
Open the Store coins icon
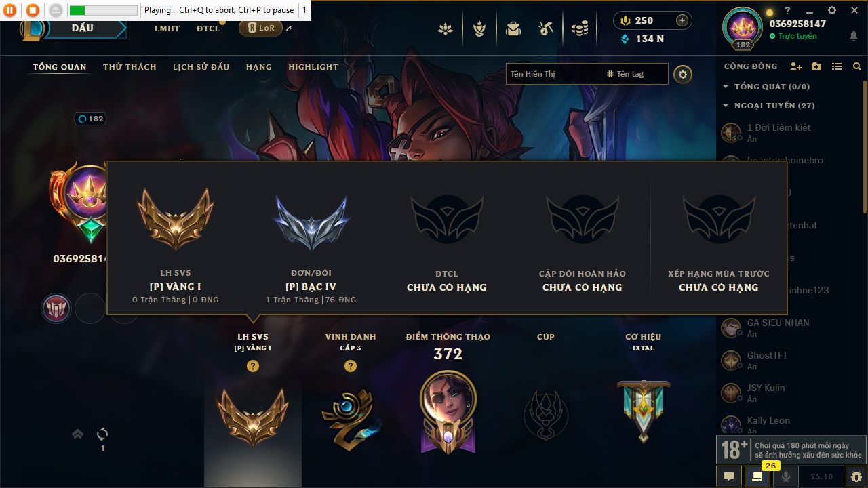[579, 28]
